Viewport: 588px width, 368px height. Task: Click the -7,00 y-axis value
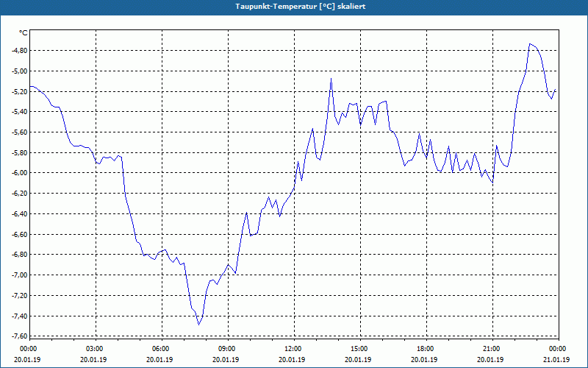(x=20, y=275)
